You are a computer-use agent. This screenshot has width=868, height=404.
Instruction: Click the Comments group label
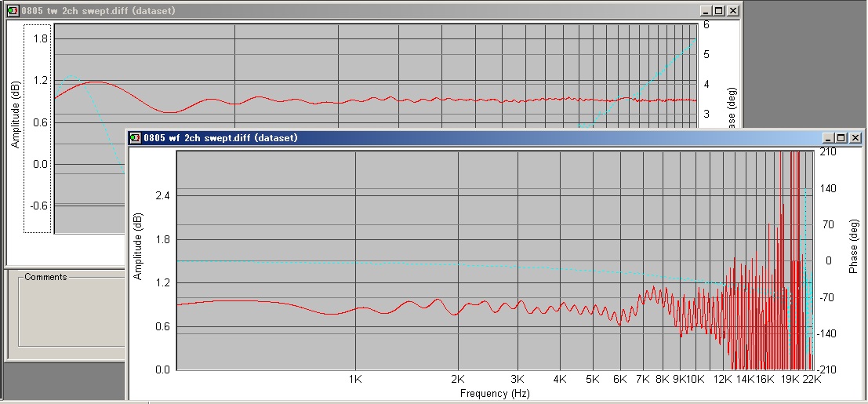[x=45, y=277]
